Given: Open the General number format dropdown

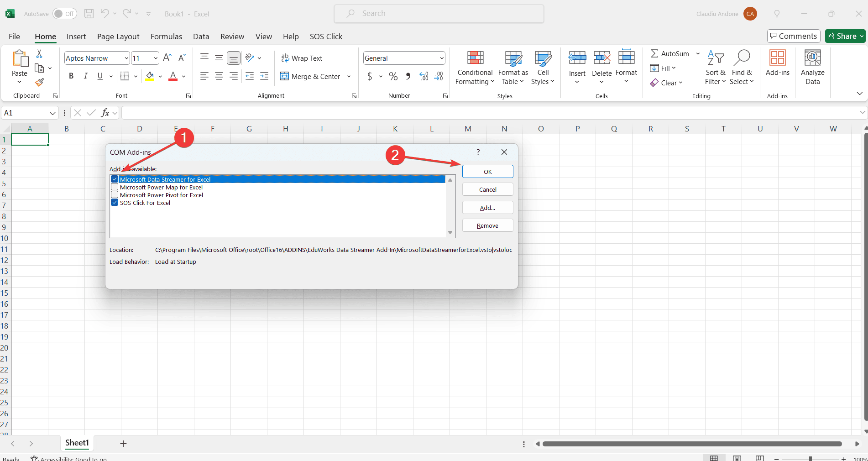Looking at the screenshot, I should click(x=442, y=58).
